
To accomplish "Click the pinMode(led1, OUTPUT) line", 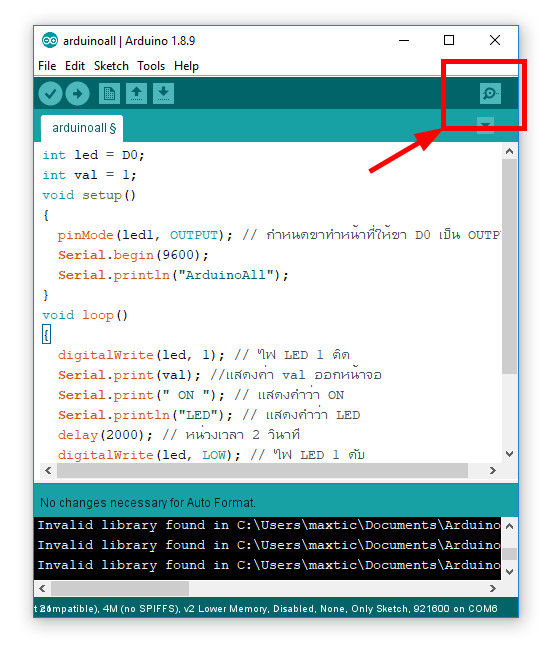I will 278,235.
